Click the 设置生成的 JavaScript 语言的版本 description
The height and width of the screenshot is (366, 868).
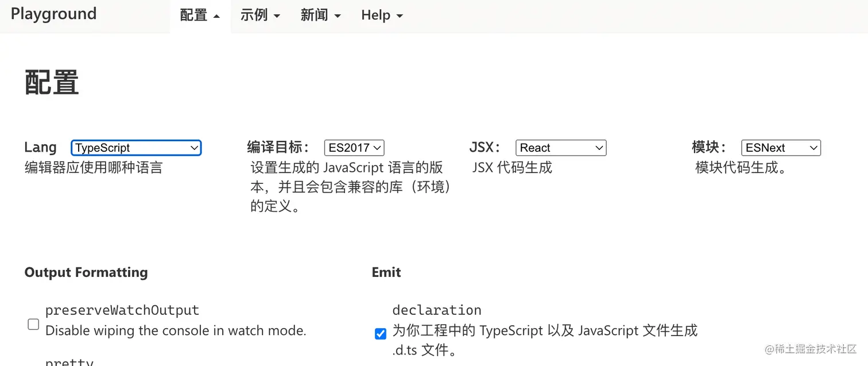(350, 187)
